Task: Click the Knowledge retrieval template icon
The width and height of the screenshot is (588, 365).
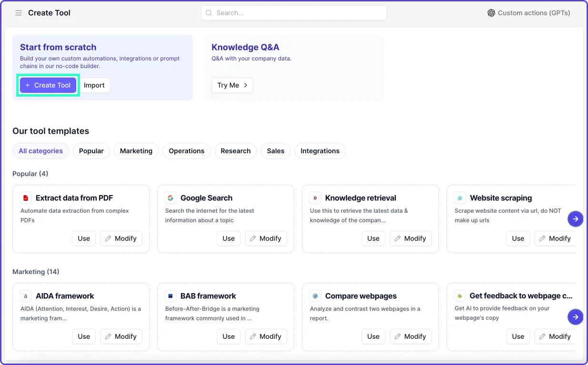Action: 315,198
